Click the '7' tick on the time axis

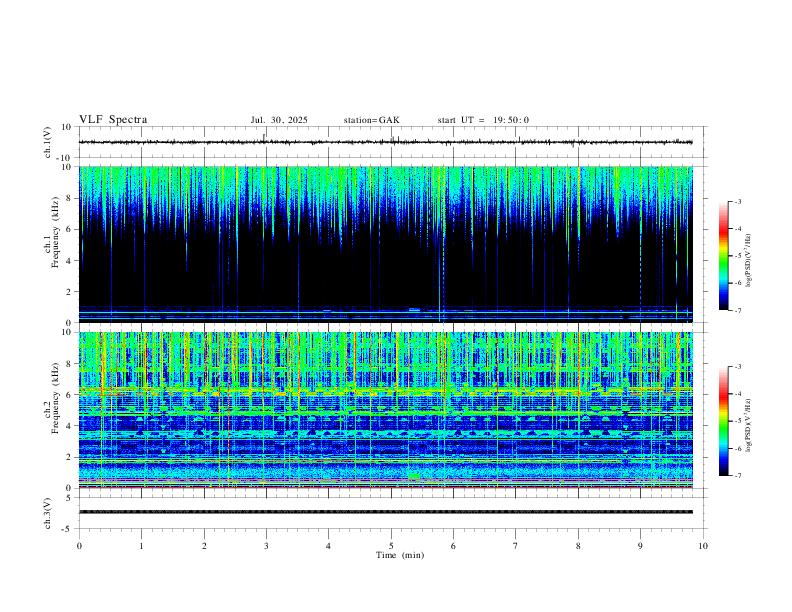pyautogui.click(x=516, y=546)
